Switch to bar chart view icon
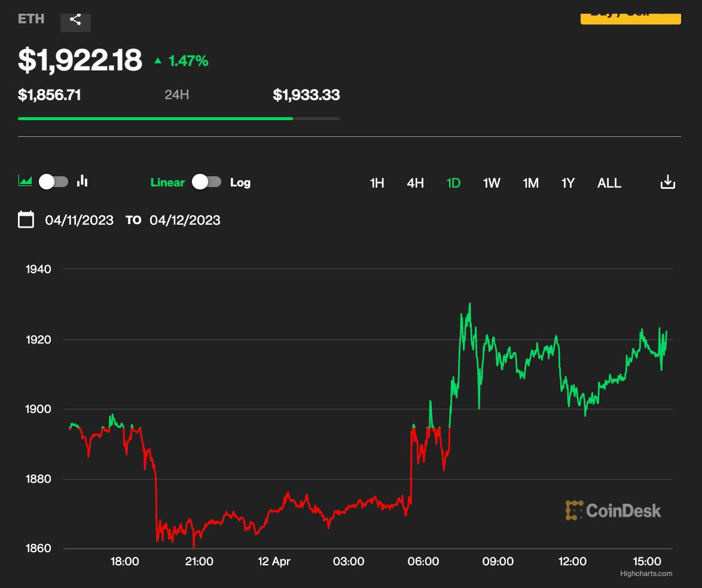 click(82, 180)
